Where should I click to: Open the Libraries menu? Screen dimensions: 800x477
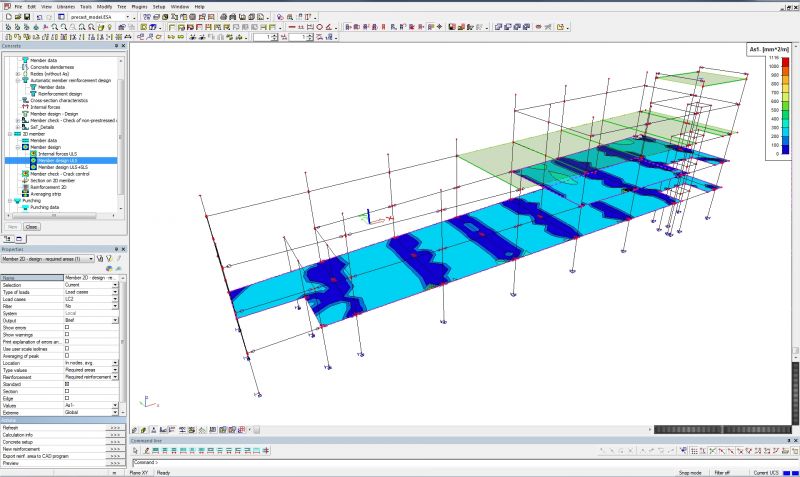point(68,6)
